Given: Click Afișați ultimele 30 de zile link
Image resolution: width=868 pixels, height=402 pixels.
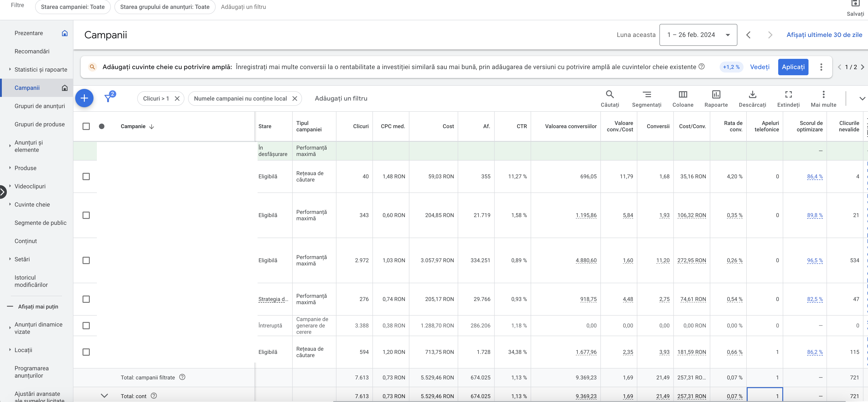Looking at the screenshot, I should pyautogui.click(x=824, y=35).
